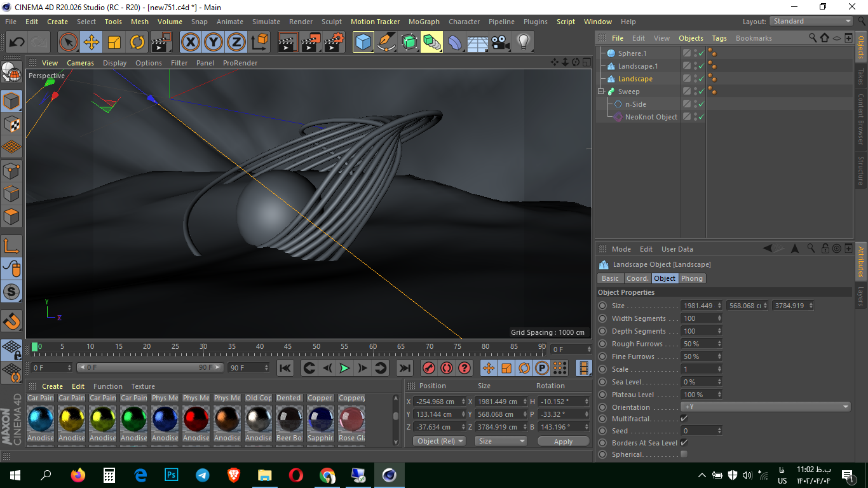868x488 pixels.
Task: Click the Go to Start playback button
Action: point(285,368)
